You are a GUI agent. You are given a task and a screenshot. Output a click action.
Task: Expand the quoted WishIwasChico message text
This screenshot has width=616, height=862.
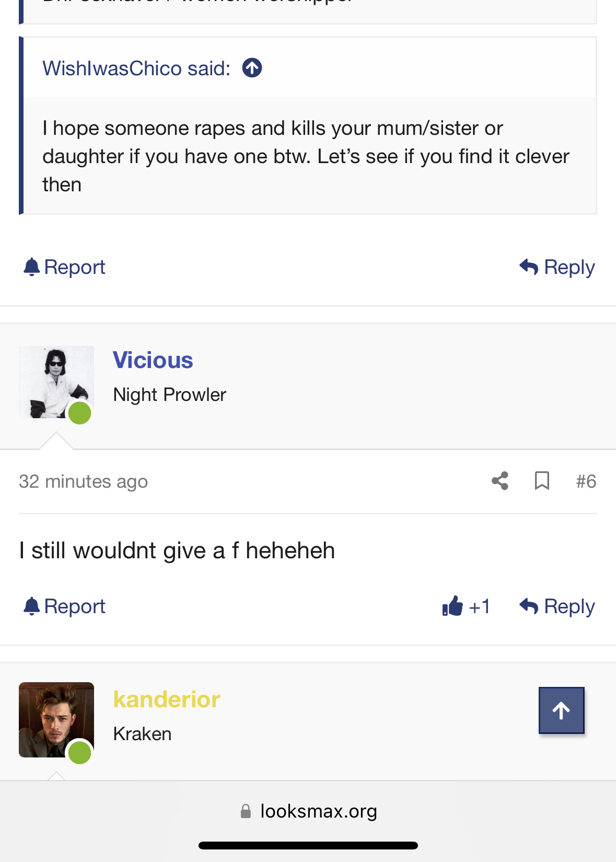(x=306, y=156)
